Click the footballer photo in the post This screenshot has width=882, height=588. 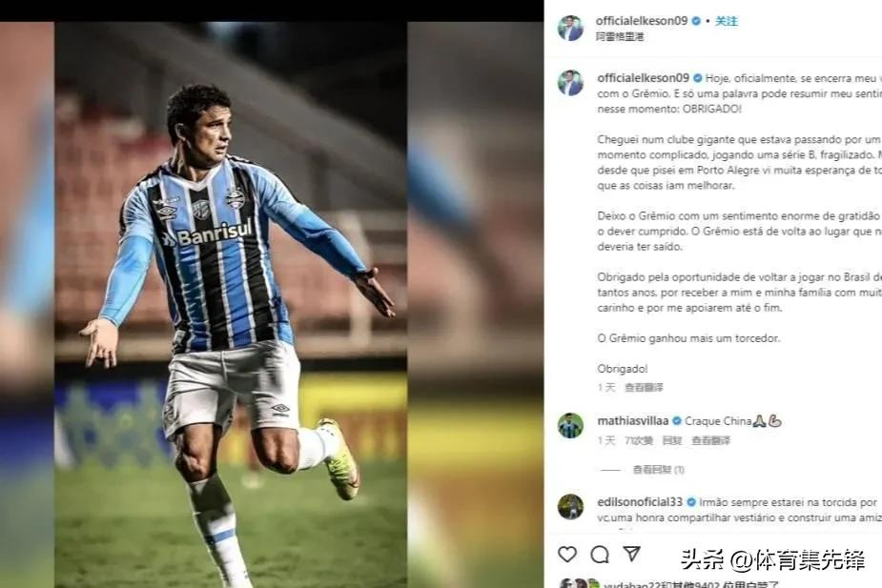[231, 305]
